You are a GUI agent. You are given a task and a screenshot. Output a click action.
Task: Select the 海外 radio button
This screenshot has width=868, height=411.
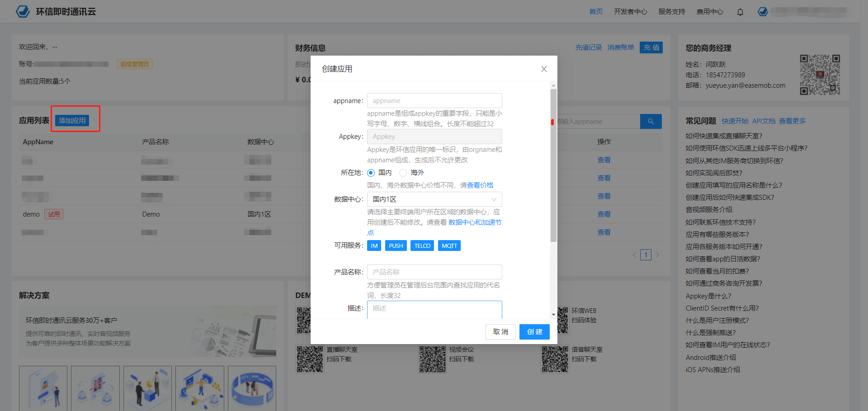tap(403, 173)
